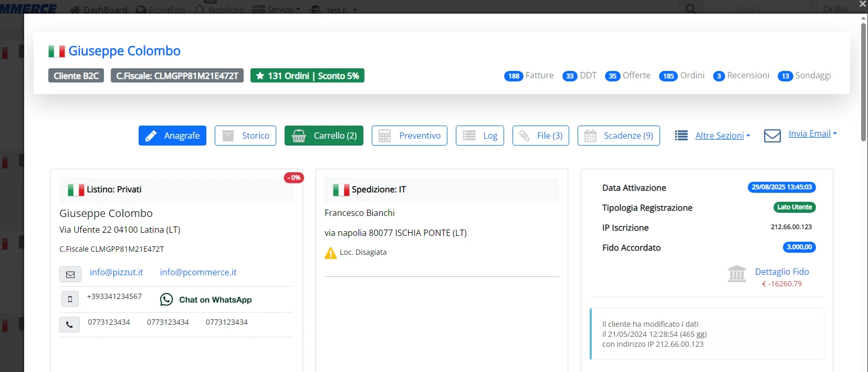Close the modal with the X button
The height and width of the screenshot is (372, 868).
tap(862, 4)
